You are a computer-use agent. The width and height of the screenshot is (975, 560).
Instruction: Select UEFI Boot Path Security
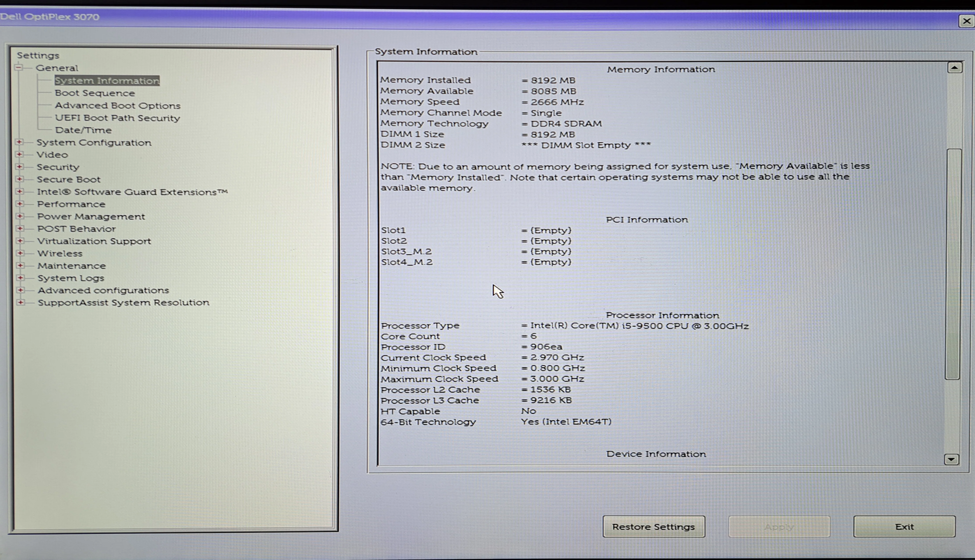[117, 118]
